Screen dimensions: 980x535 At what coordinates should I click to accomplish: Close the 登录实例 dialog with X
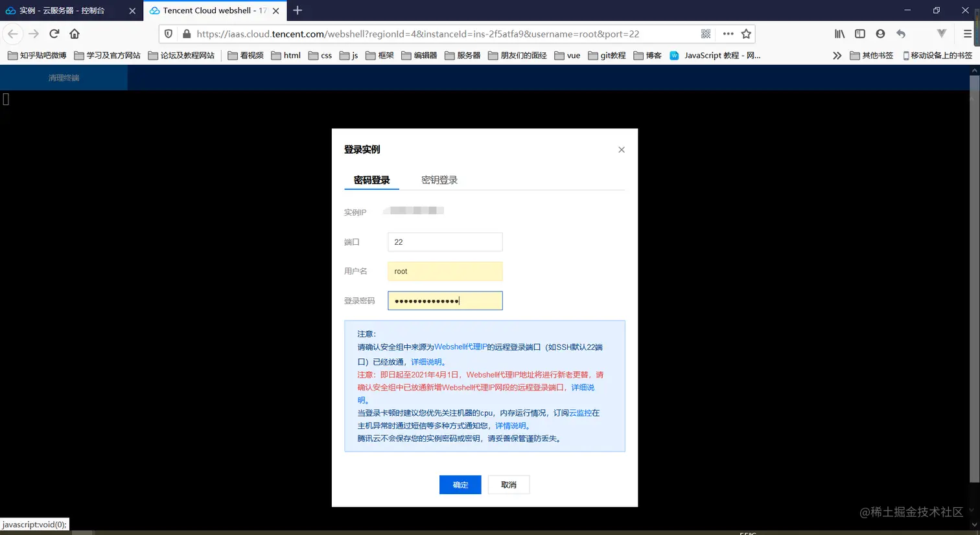[622, 150]
